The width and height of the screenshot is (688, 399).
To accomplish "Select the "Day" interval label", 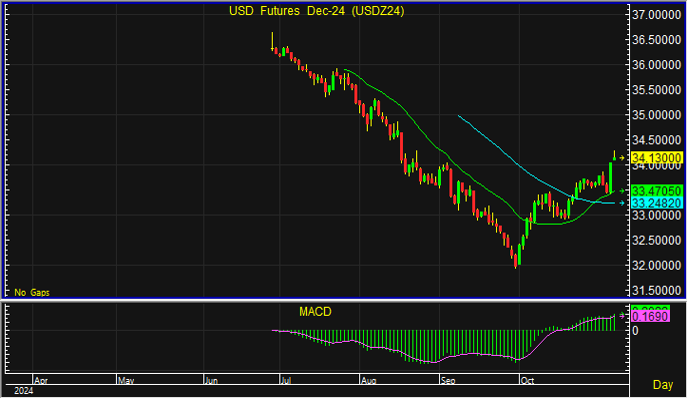I will [663, 385].
